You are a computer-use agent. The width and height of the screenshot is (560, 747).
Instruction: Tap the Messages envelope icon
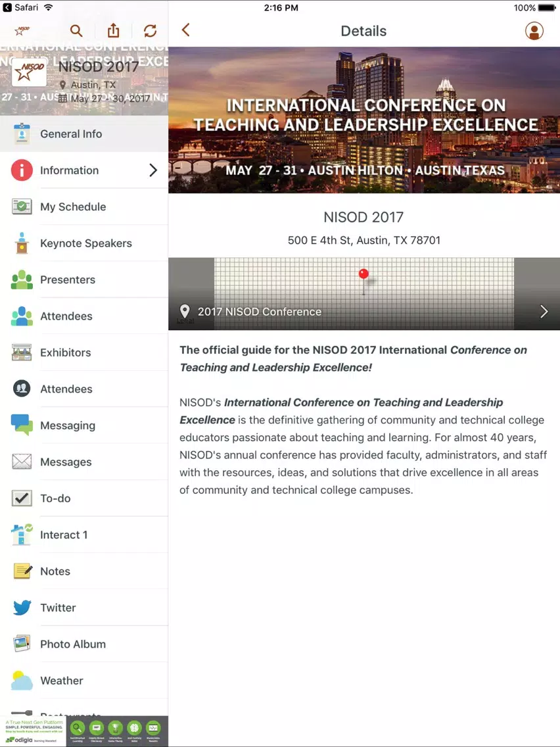[x=22, y=462]
